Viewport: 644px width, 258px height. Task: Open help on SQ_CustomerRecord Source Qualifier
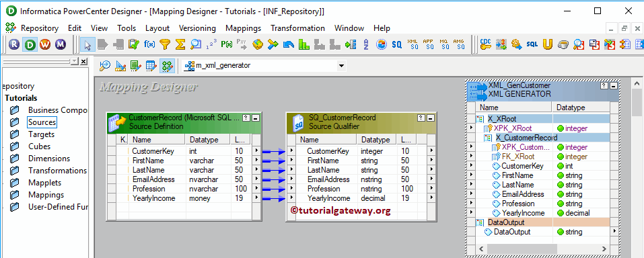tap(421, 118)
